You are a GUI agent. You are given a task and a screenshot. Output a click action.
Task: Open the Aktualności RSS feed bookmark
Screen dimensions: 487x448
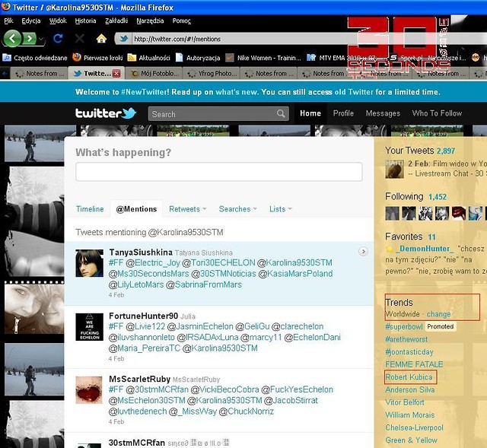coord(149,58)
